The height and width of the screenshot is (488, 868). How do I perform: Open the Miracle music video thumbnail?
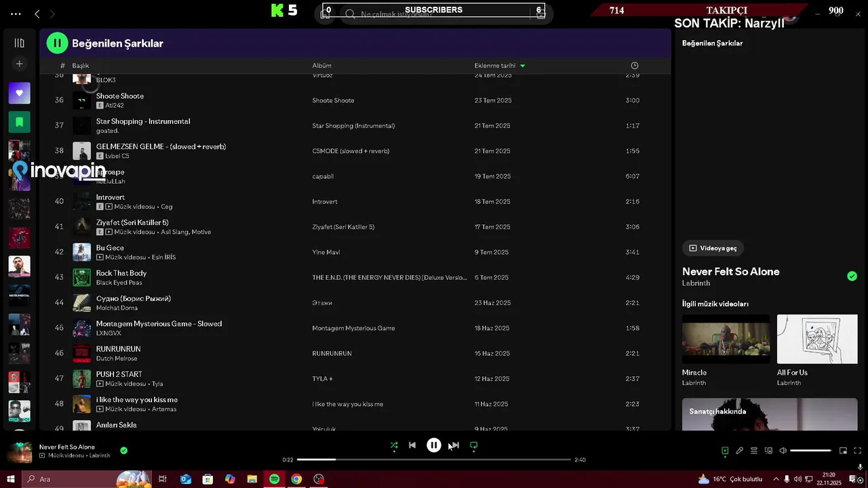[x=726, y=339]
